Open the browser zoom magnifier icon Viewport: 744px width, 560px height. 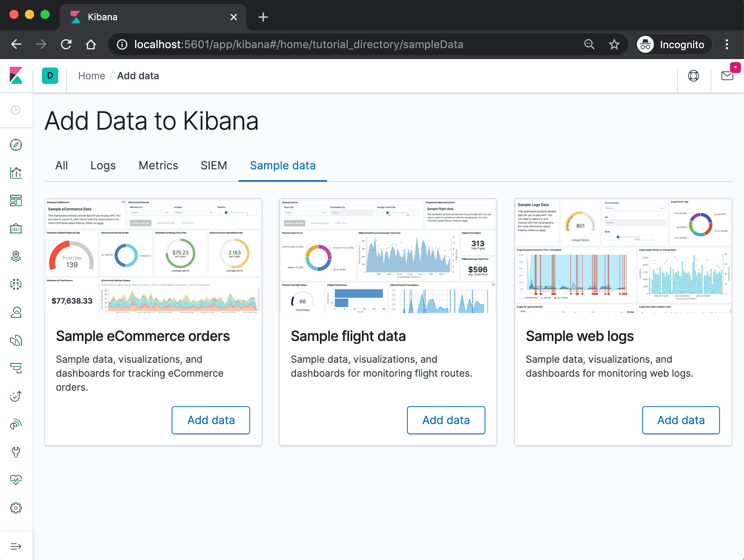pyautogui.click(x=589, y=44)
